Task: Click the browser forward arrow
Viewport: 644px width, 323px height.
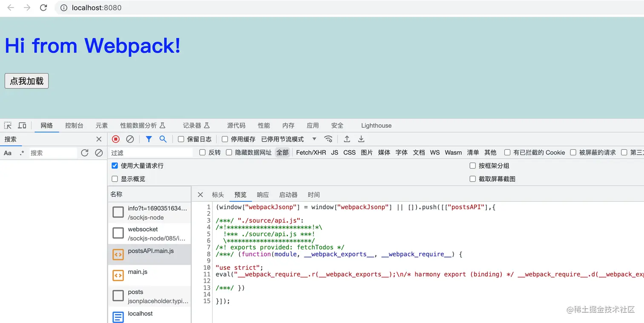Action: coord(27,8)
